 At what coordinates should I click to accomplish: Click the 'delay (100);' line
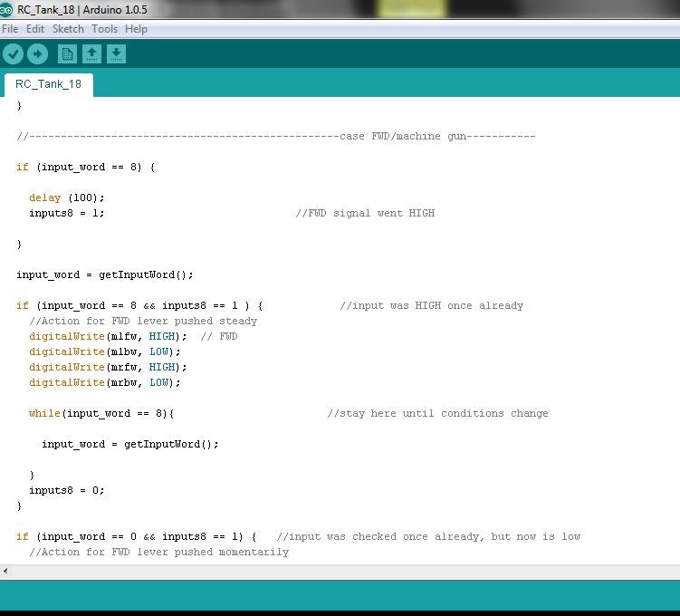pos(67,197)
